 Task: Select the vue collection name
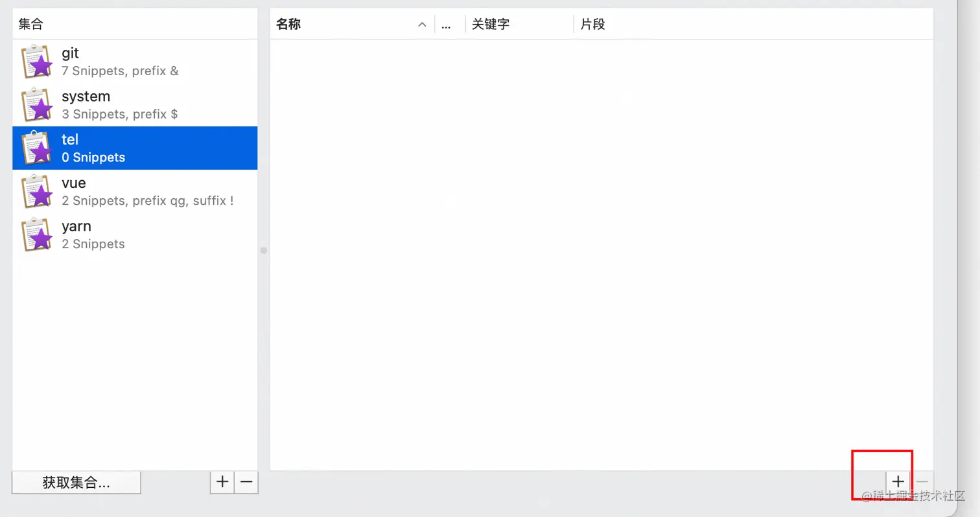(x=74, y=183)
